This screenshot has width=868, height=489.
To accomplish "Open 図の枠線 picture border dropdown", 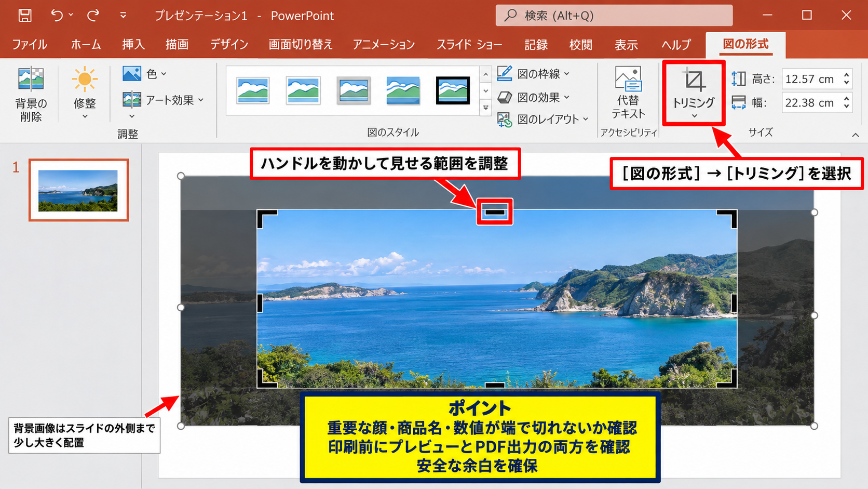I will click(534, 74).
